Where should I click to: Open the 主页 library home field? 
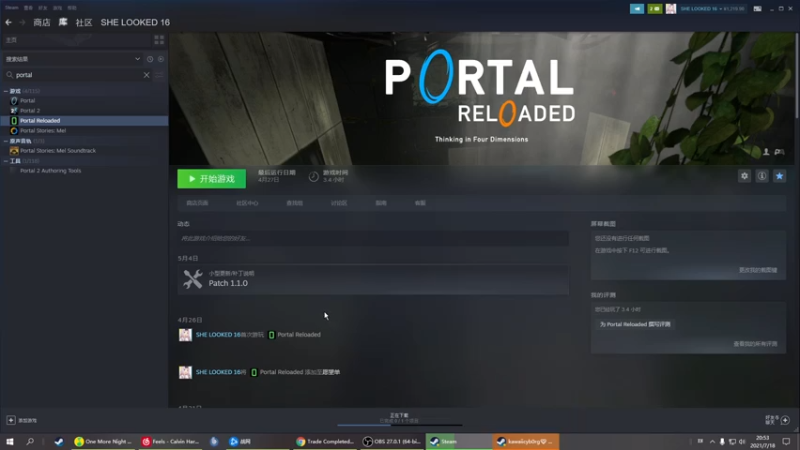76,40
